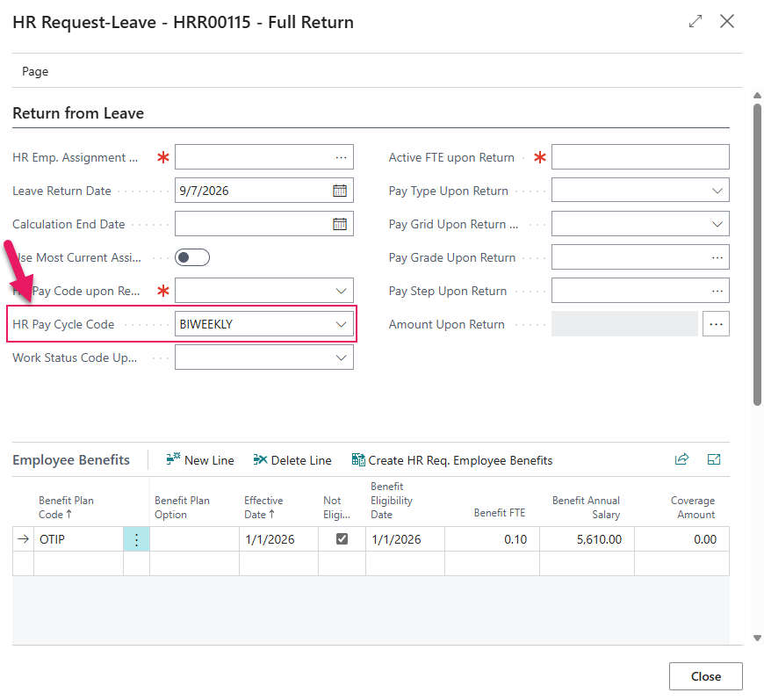
Task: Click the Close button
Action: (x=705, y=676)
